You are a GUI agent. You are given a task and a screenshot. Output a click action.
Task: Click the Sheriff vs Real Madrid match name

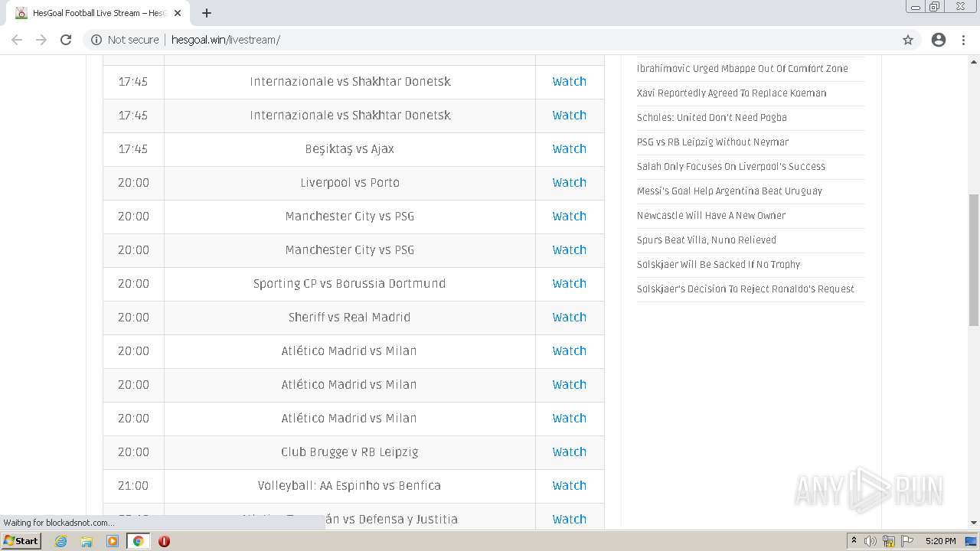[x=349, y=318]
